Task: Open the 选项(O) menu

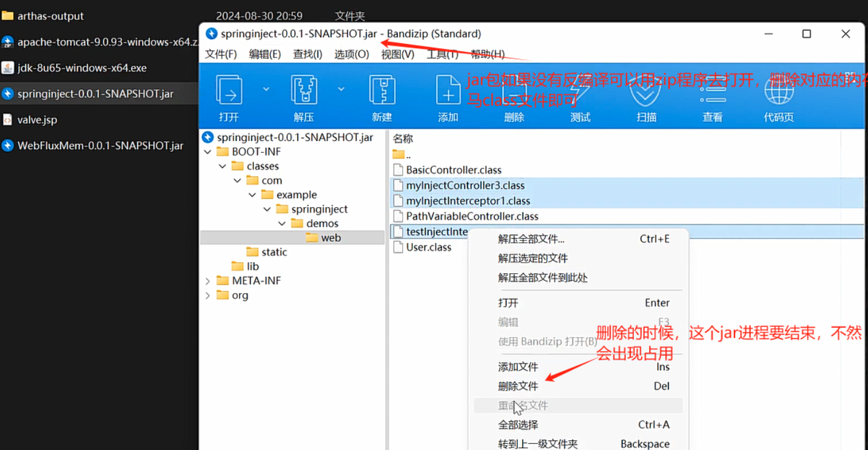Action: (352, 54)
